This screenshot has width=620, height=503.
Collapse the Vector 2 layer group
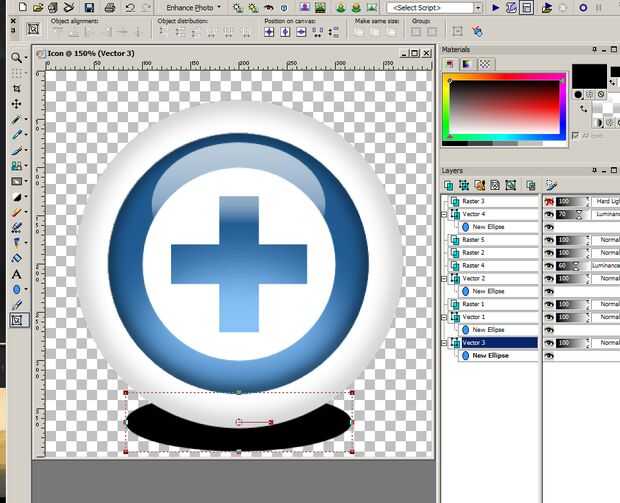(x=444, y=279)
